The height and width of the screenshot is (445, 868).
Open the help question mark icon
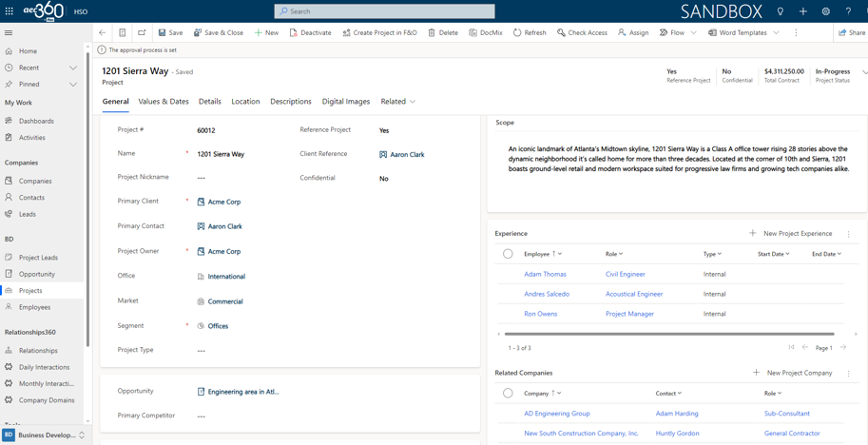point(848,11)
